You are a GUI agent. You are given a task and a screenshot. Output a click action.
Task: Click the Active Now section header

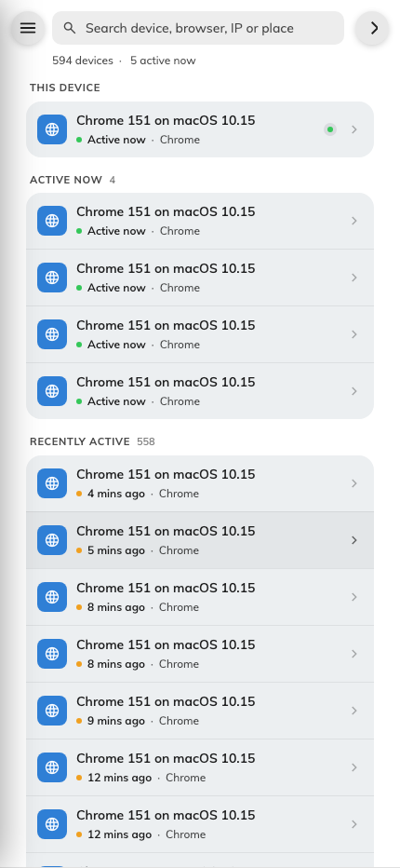(66, 180)
